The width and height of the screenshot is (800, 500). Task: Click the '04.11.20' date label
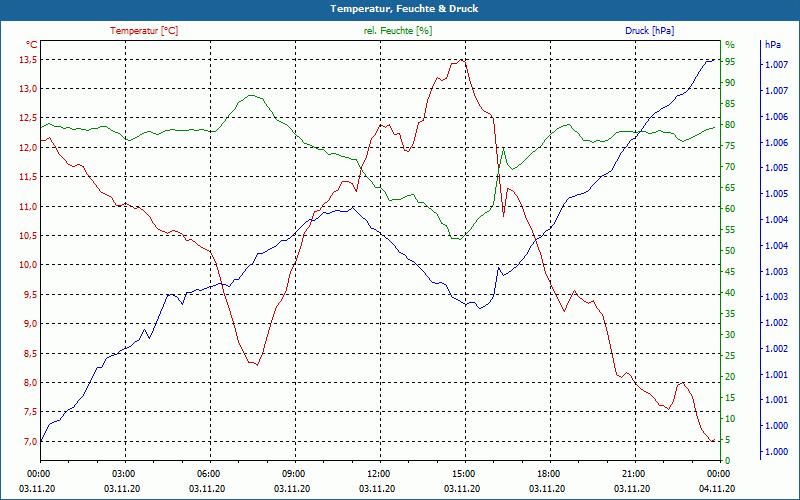tap(717, 488)
